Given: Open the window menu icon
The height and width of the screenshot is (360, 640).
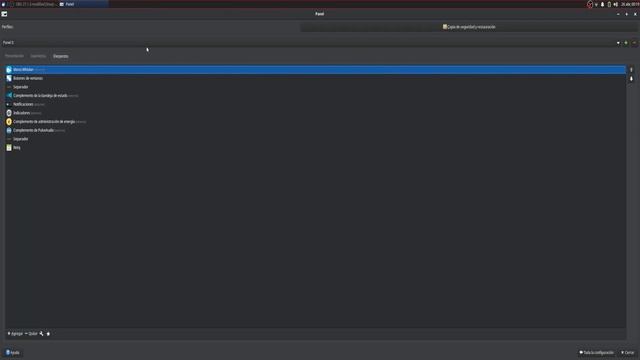Looking at the screenshot, I should [x=4, y=14].
